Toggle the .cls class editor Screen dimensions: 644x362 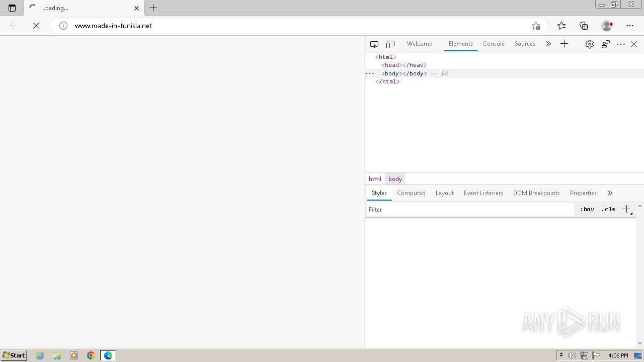pyautogui.click(x=608, y=209)
